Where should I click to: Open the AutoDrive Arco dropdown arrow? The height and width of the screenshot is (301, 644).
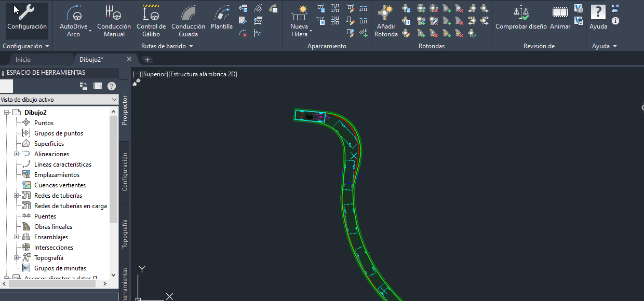point(90,31)
